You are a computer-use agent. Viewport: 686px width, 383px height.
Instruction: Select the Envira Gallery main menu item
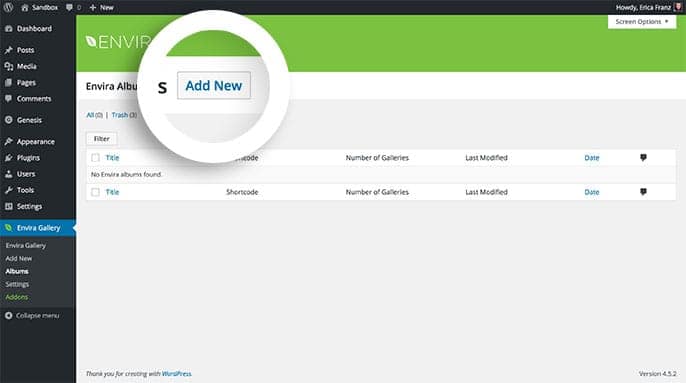pos(38,228)
